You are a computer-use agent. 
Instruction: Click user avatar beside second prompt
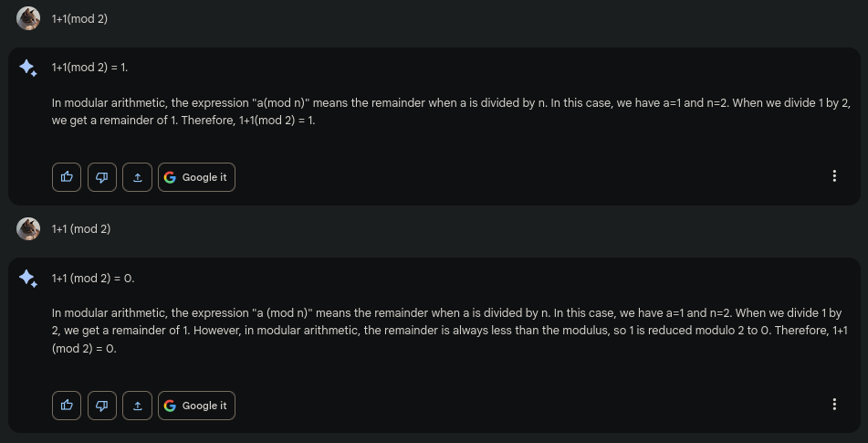[x=28, y=229]
